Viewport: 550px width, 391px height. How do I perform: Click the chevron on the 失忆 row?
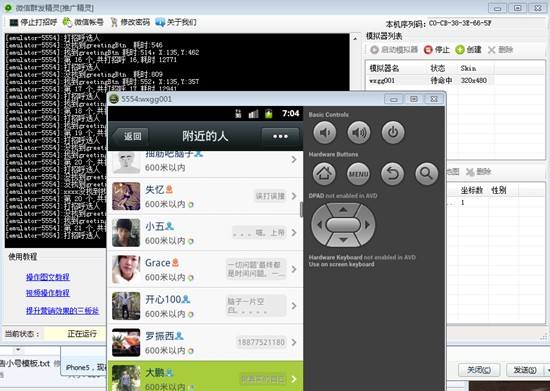pyautogui.click(x=294, y=196)
